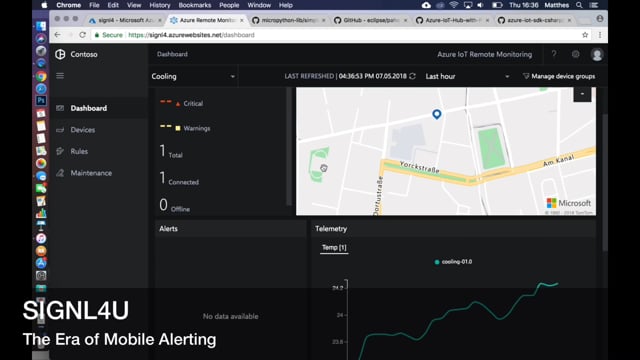This screenshot has height=360, width=640.
Task: Click the '0 Offline' device count
Action: coord(175,205)
